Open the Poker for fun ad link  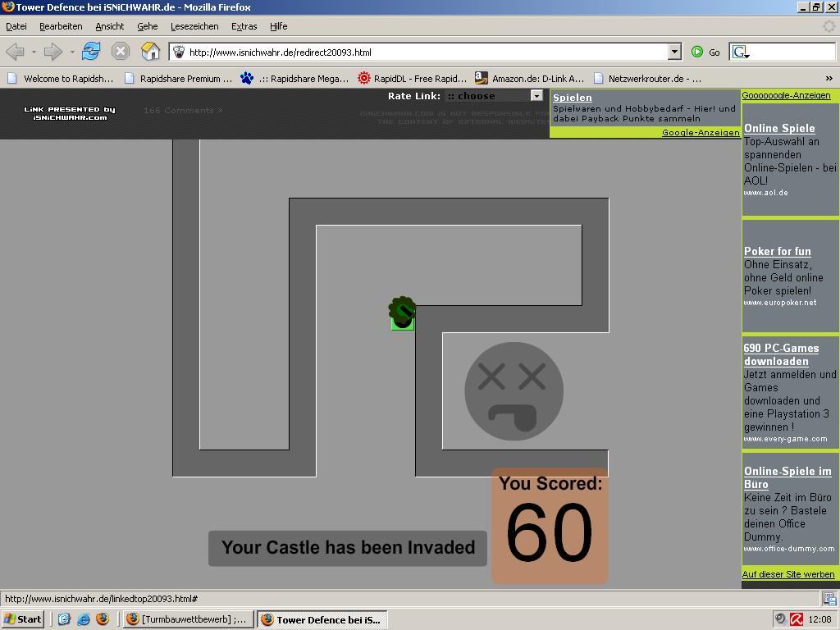pos(778,251)
